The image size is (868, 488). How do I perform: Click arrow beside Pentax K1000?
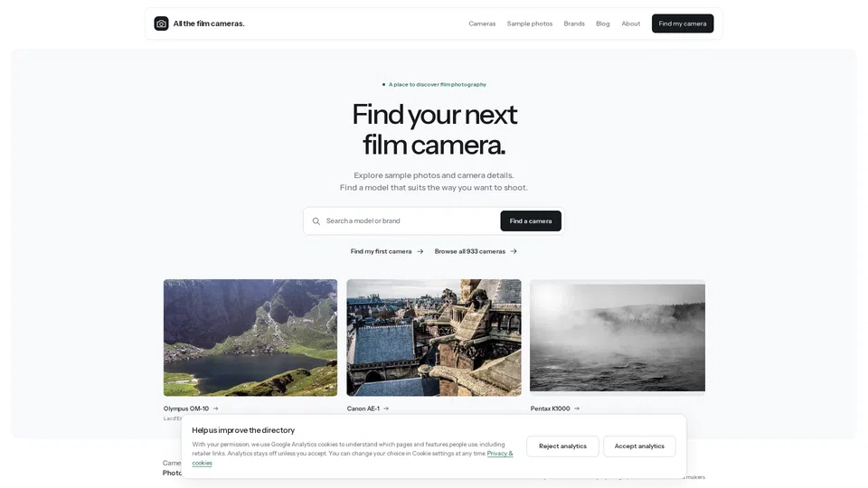(x=577, y=408)
